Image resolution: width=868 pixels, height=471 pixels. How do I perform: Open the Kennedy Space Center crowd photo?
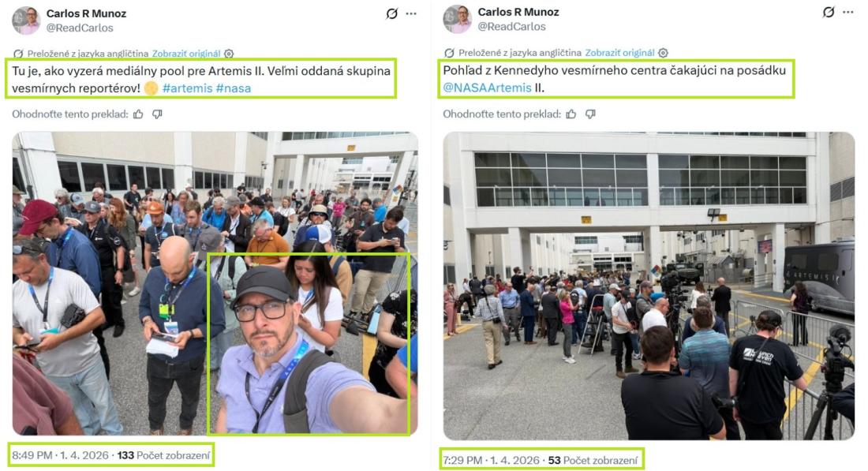click(x=649, y=286)
